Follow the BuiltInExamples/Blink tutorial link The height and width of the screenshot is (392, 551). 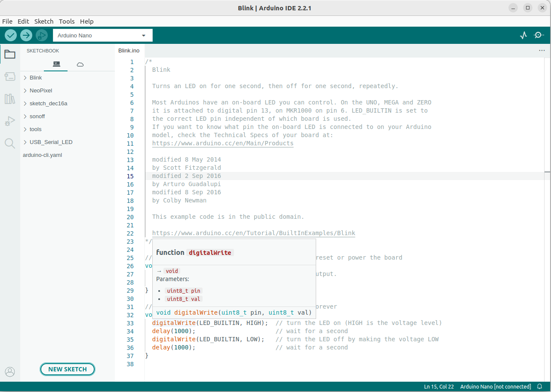pos(254,233)
